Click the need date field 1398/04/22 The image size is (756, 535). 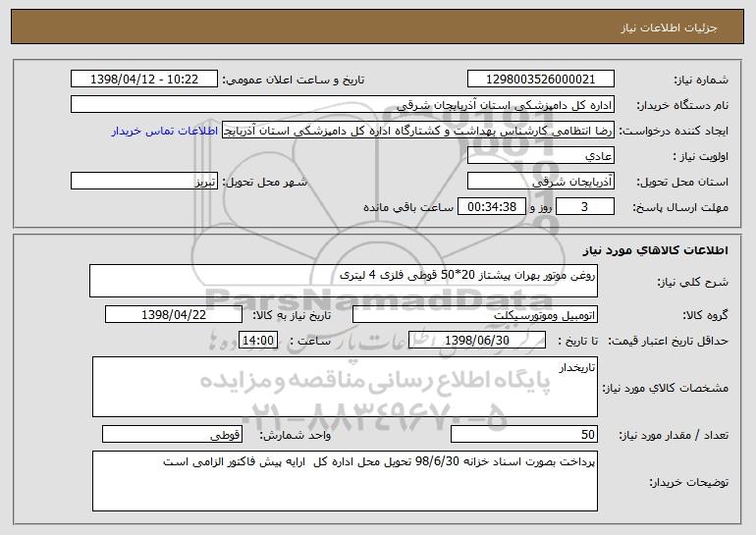click(174, 315)
